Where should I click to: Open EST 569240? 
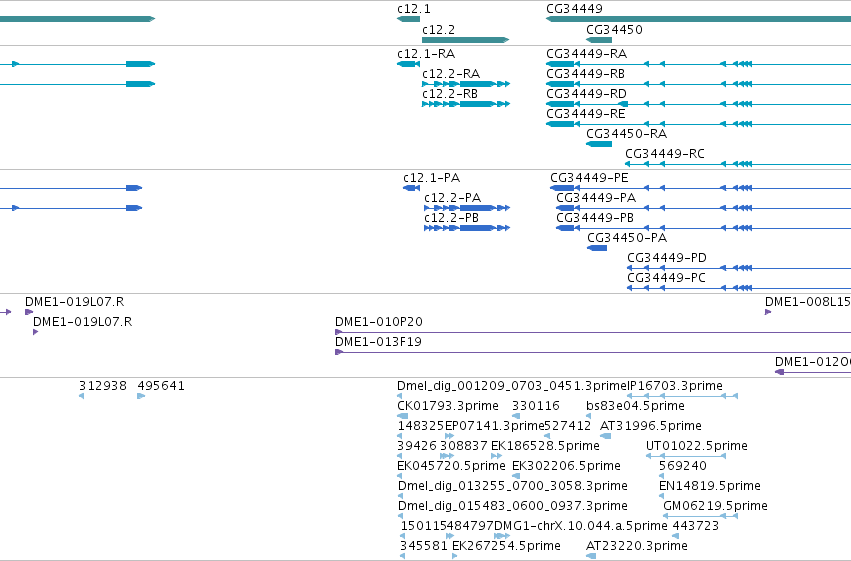(683, 467)
